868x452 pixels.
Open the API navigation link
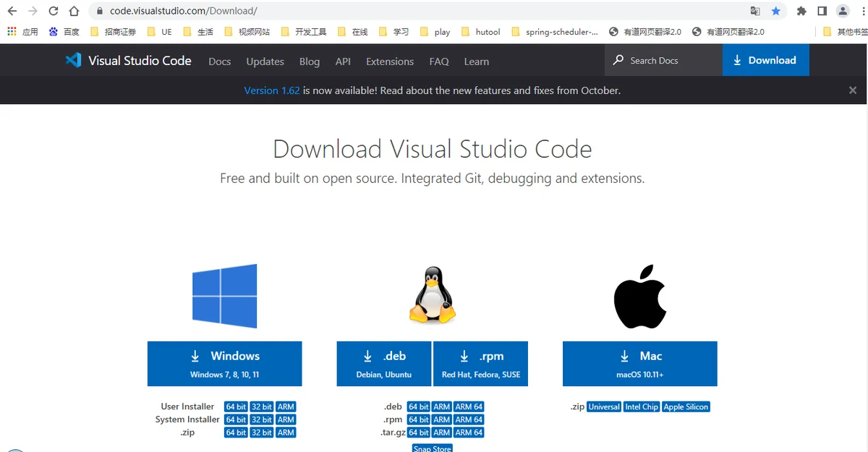click(343, 61)
